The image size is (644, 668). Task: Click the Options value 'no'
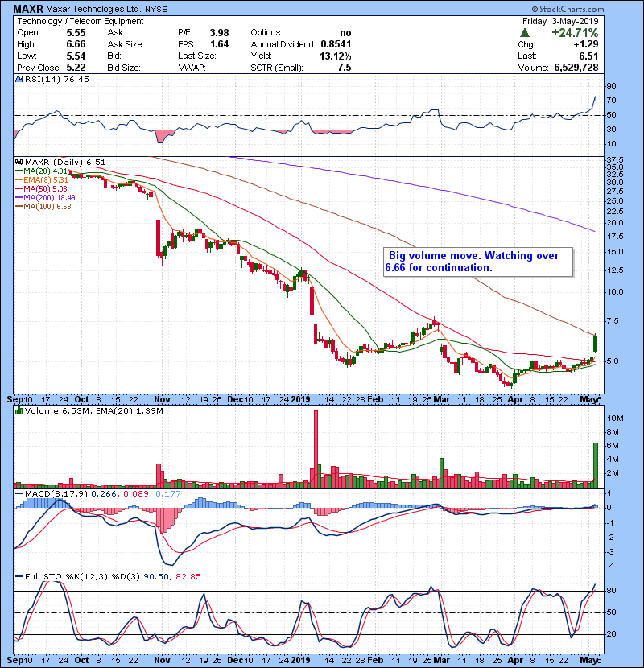[345, 33]
